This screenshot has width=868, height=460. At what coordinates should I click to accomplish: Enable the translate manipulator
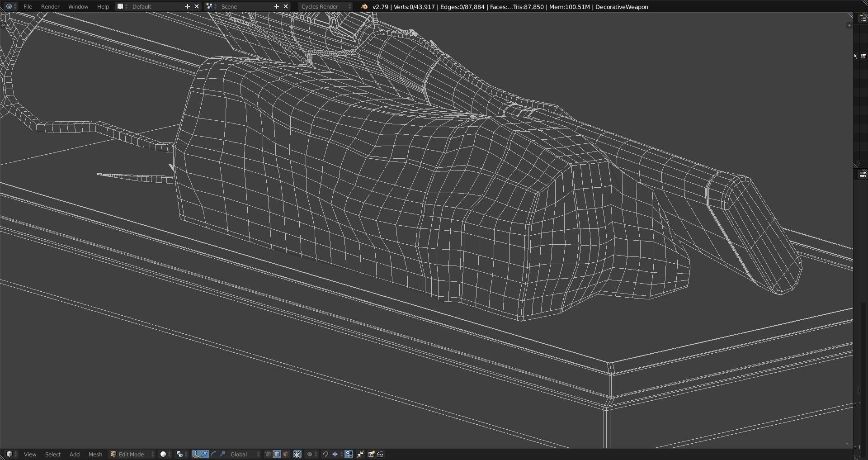tap(204, 454)
